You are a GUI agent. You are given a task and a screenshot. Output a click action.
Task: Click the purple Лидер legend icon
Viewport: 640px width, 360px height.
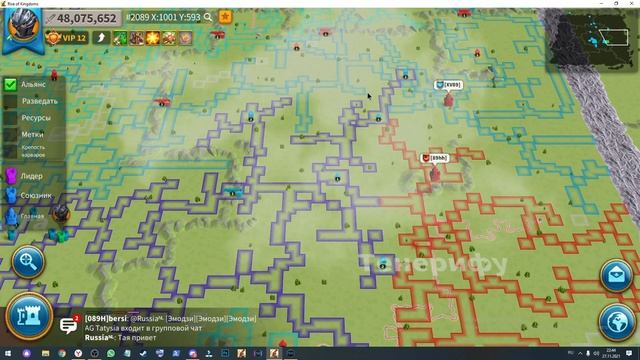coord(11,176)
